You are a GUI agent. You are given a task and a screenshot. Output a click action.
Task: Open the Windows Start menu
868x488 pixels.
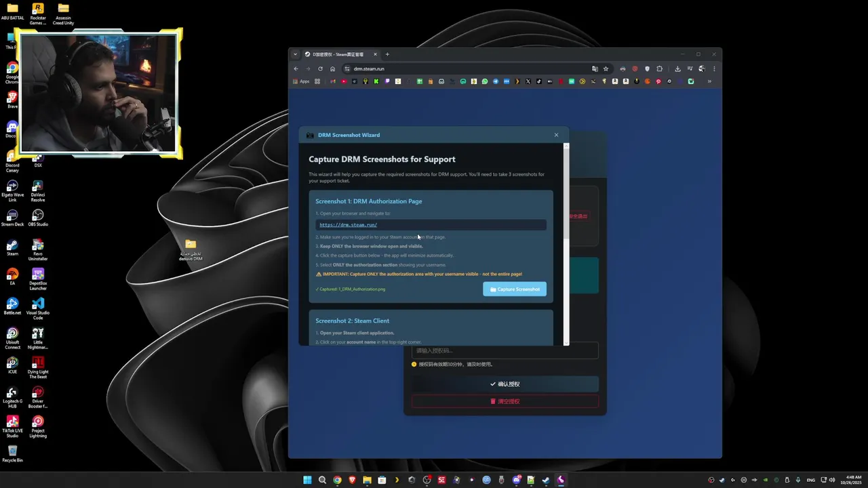pos(307,480)
